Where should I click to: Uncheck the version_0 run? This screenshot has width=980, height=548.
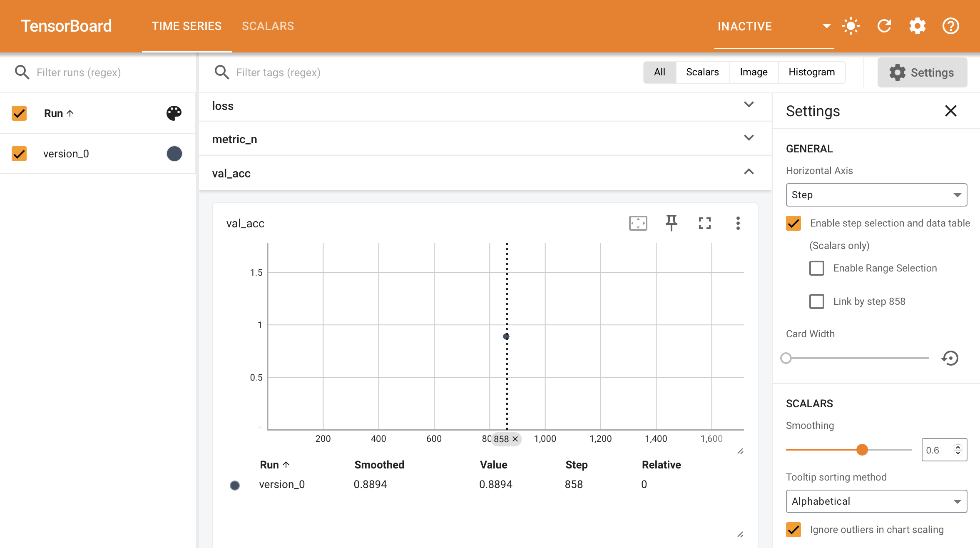[x=19, y=154]
